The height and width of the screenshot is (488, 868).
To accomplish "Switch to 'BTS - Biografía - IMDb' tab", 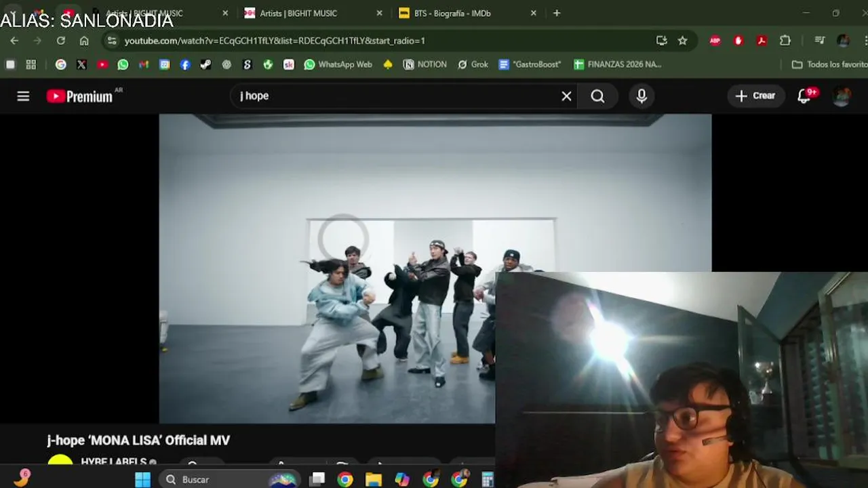I will pos(452,13).
